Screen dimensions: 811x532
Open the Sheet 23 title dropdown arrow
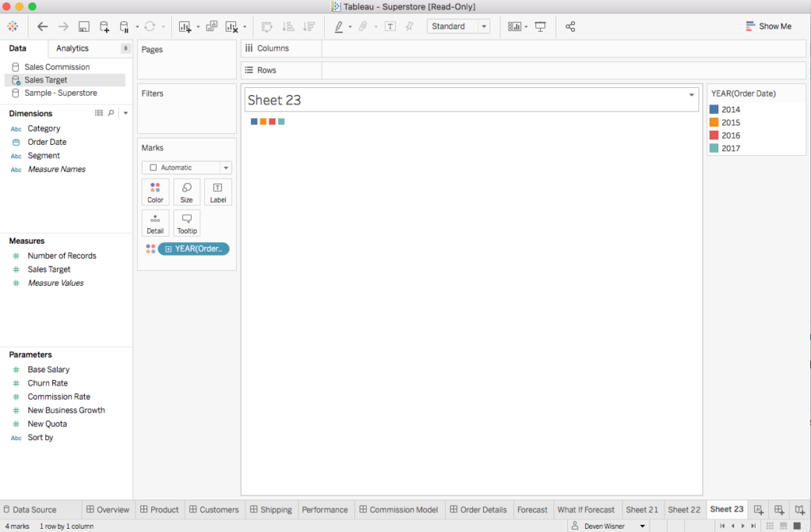tap(691, 95)
